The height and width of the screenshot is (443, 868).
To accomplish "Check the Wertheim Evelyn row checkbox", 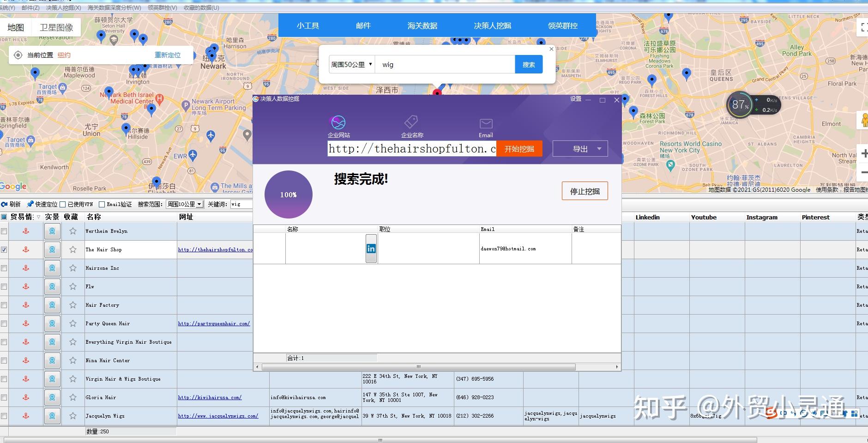I will click(4, 231).
